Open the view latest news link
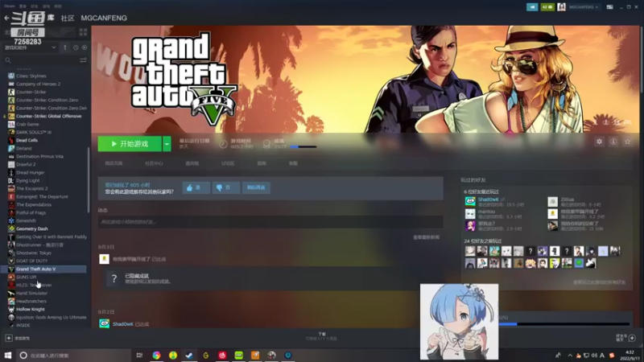Viewport: 644px width, 362px height. [x=427, y=237]
